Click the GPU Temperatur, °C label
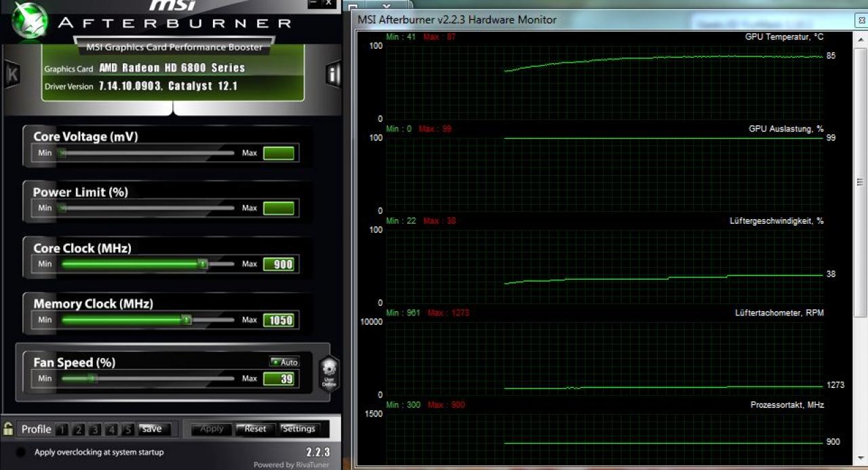This screenshot has height=470, width=868. tap(785, 37)
